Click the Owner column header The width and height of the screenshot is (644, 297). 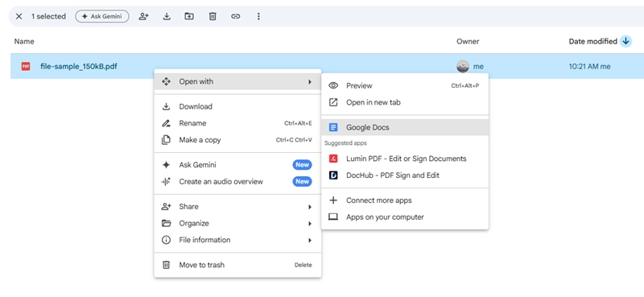tap(468, 42)
